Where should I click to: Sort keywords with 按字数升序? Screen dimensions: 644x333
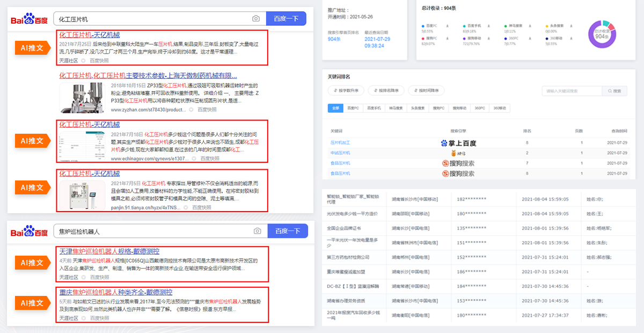(x=346, y=91)
